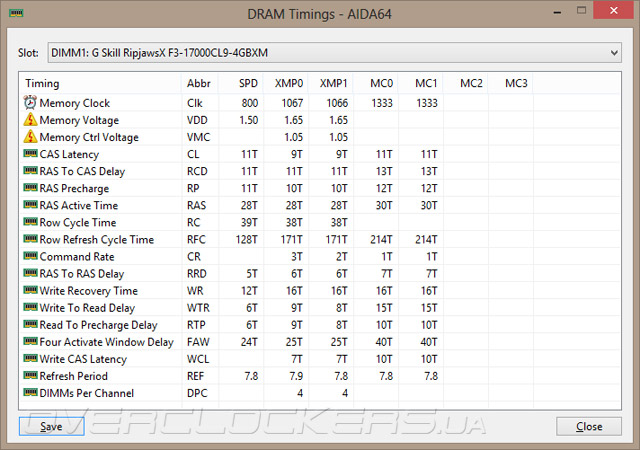Click the Abbr column header

coord(199,83)
